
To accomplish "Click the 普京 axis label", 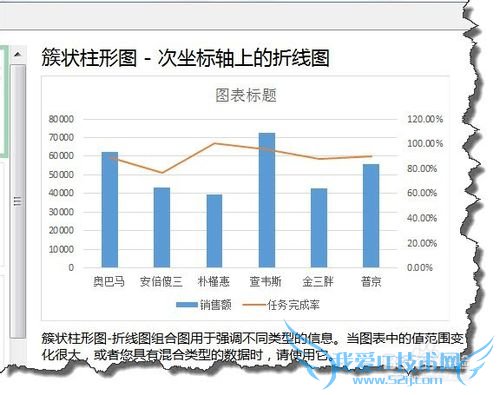I will pyautogui.click(x=371, y=282).
